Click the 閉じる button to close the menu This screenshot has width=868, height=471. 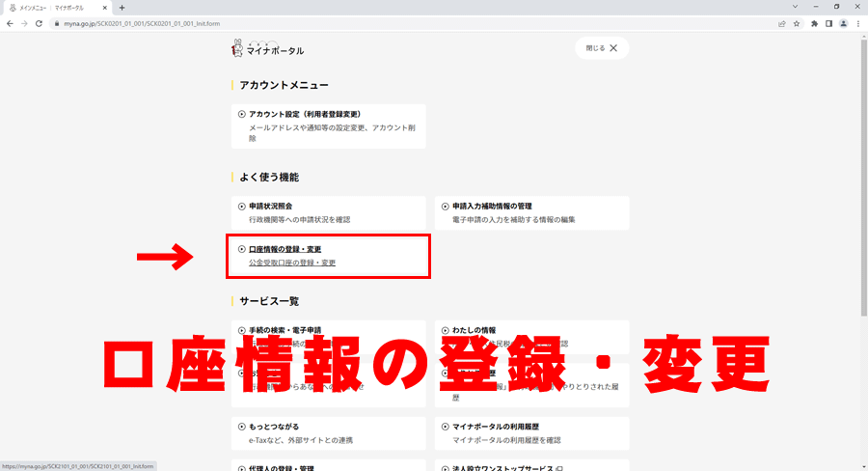pos(602,48)
